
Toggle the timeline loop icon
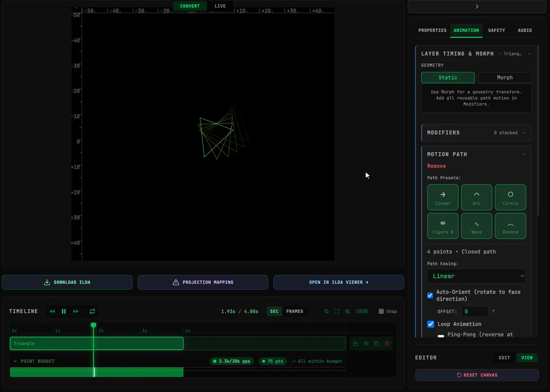pyautogui.click(x=92, y=312)
